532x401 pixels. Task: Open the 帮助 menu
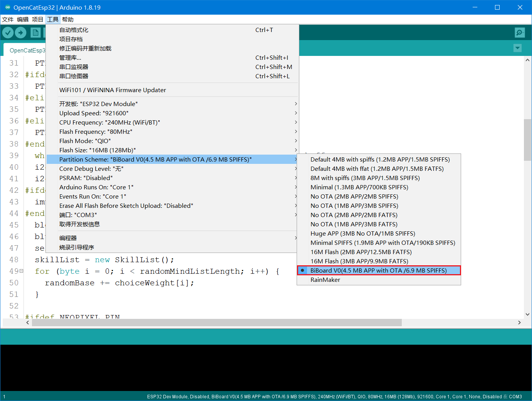[x=68, y=20]
